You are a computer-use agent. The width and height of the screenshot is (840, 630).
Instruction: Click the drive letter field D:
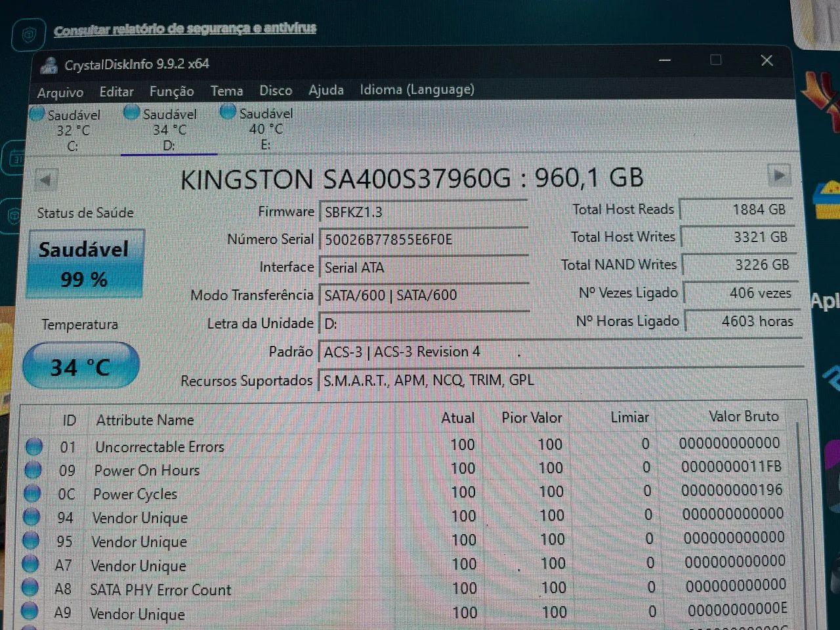pos(423,324)
